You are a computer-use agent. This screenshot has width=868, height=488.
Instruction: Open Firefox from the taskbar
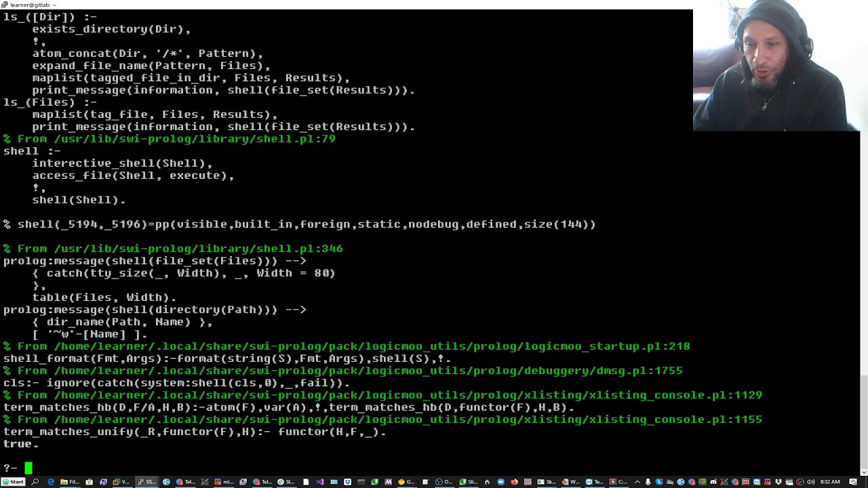click(x=514, y=482)
